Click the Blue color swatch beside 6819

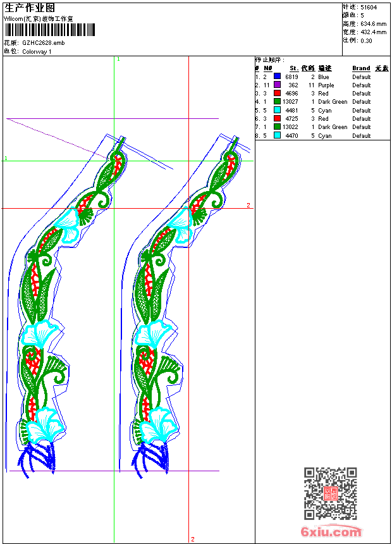[277, 77]
